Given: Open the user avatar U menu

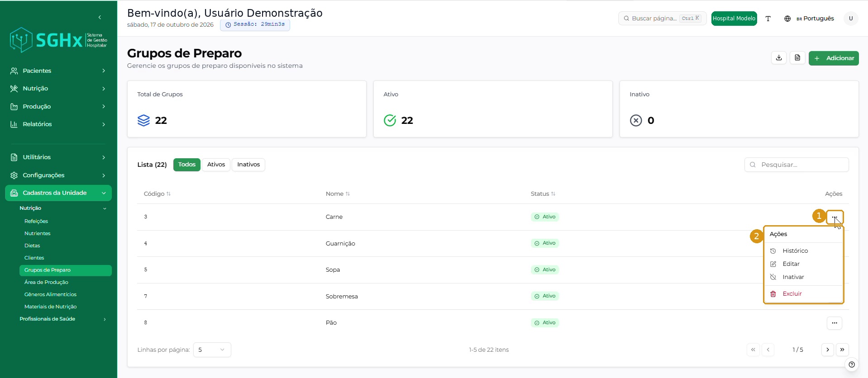Looking at the screenshot, I should click(x=851, y=19).
